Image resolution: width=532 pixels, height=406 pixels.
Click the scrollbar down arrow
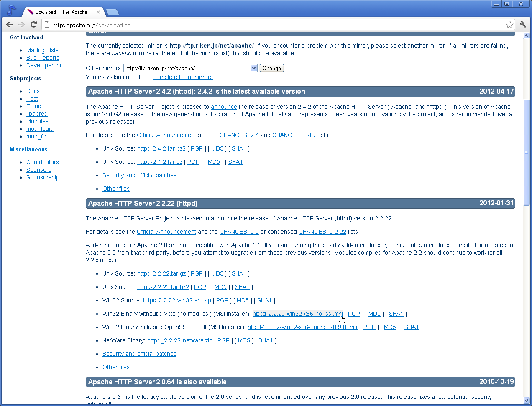pyautogui.click(x=526, y=400)
